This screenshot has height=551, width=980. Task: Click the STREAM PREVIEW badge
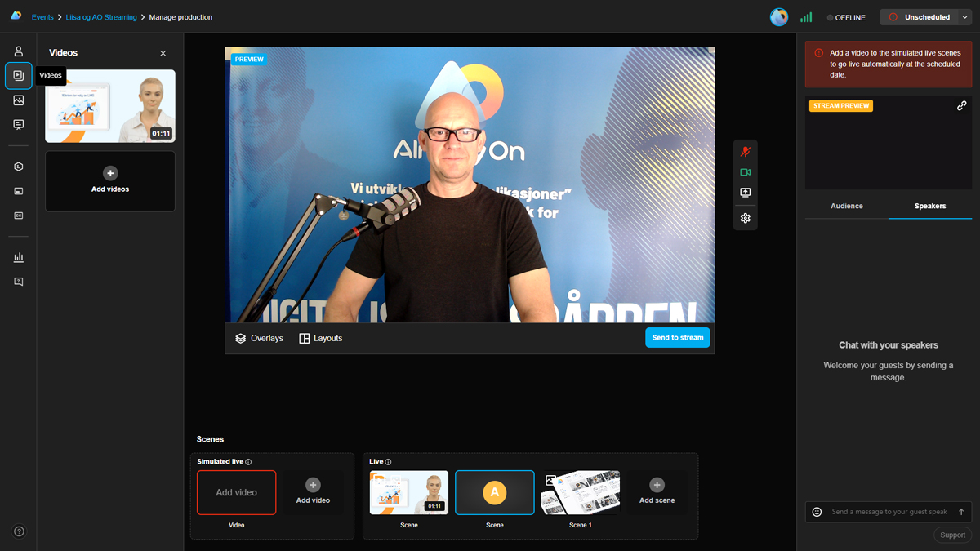[841, 106]
